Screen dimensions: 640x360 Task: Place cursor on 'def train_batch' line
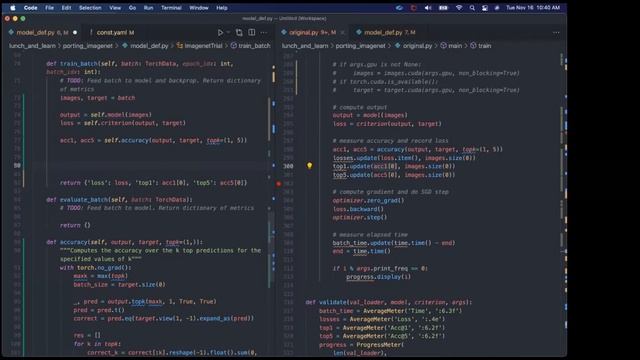(x=140, y=64)
